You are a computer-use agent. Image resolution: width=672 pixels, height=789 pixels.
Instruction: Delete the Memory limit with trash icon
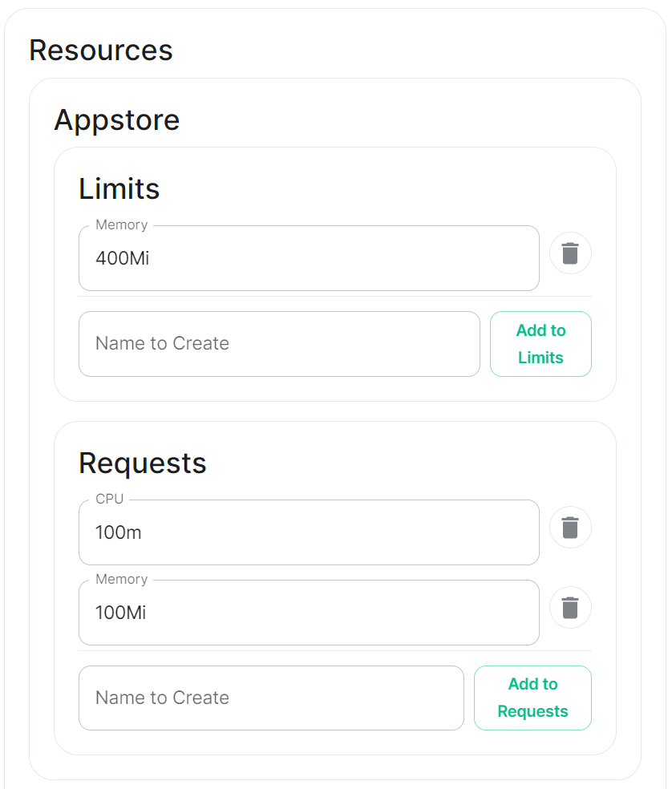pos(570,253)
